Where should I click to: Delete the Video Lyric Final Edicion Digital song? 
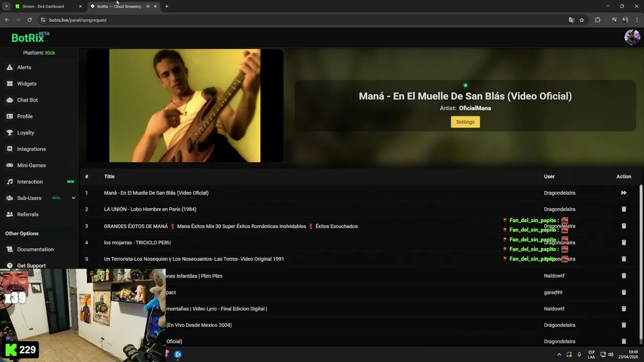[623, 309]
